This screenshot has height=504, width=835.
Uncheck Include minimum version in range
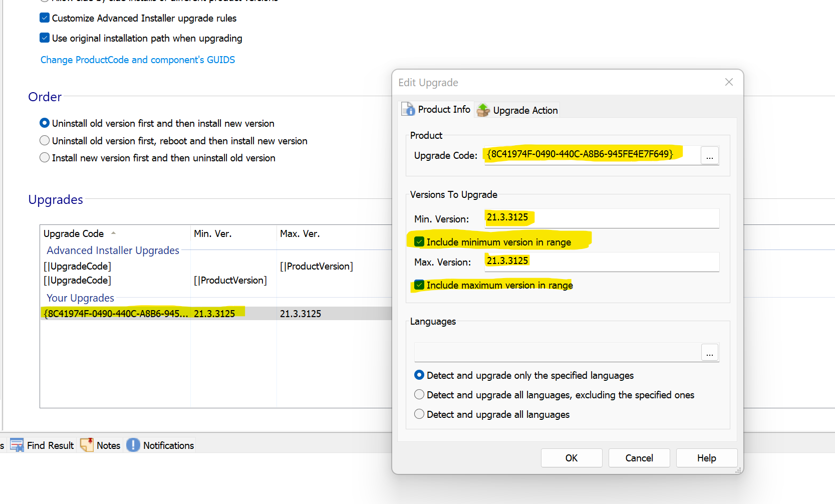419,242
